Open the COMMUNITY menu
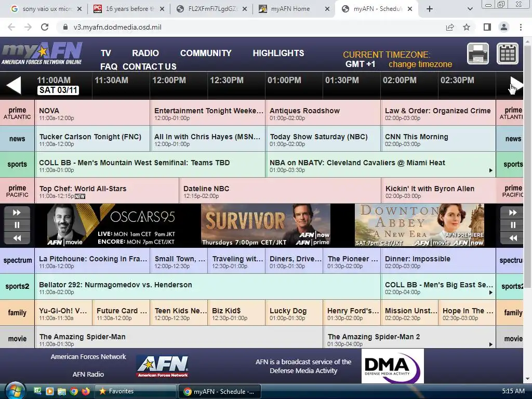 coord(206,54)
